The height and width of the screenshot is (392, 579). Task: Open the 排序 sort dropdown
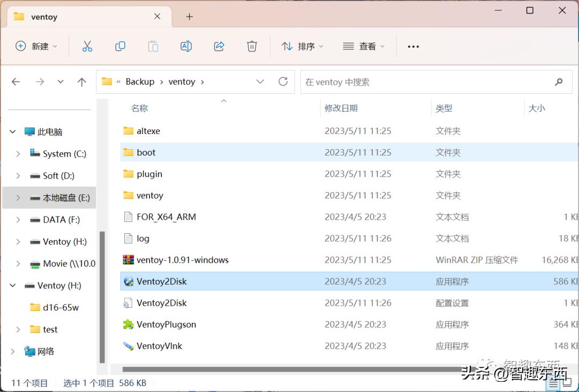303,46
